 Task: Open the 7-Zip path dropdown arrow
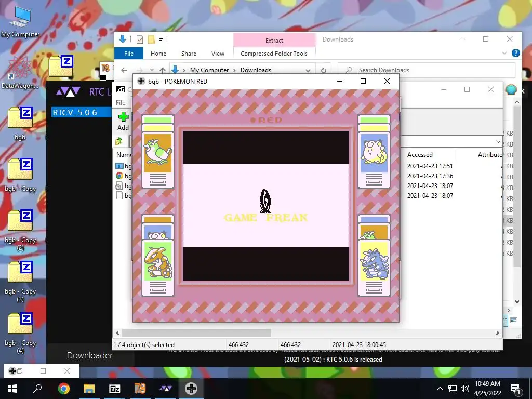tap(498, 141)
